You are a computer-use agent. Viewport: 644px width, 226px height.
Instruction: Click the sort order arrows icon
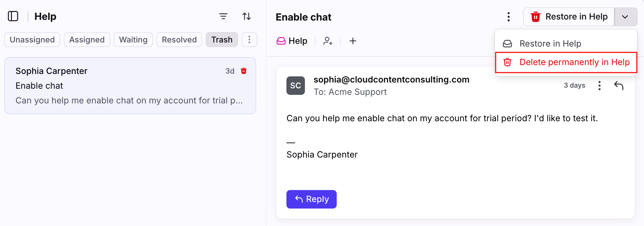click(246, 16)
